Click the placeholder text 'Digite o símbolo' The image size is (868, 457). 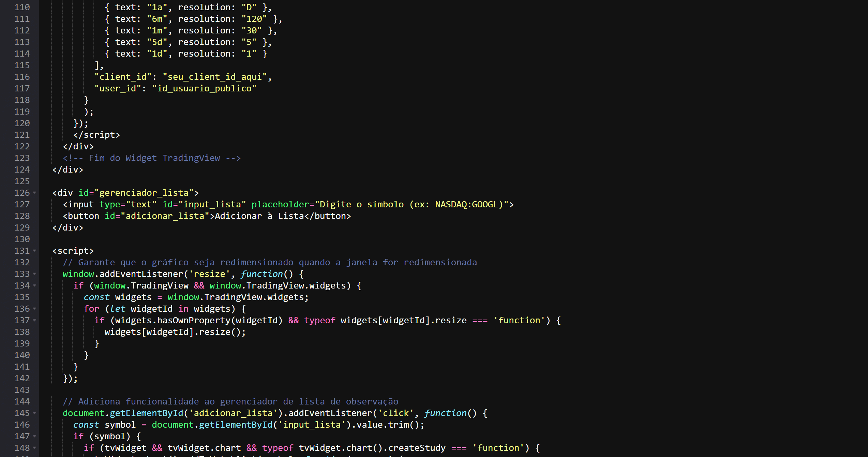(x=362, y=205)
